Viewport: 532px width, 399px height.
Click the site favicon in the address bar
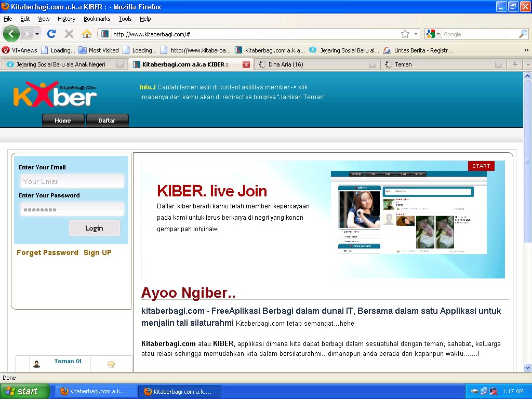tap(105, 34)
